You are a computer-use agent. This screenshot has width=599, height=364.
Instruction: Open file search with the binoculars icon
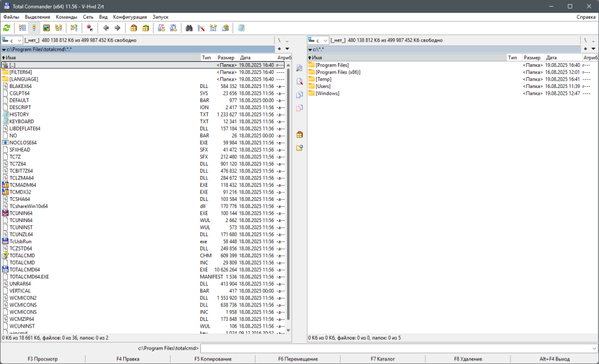point(189,28)
